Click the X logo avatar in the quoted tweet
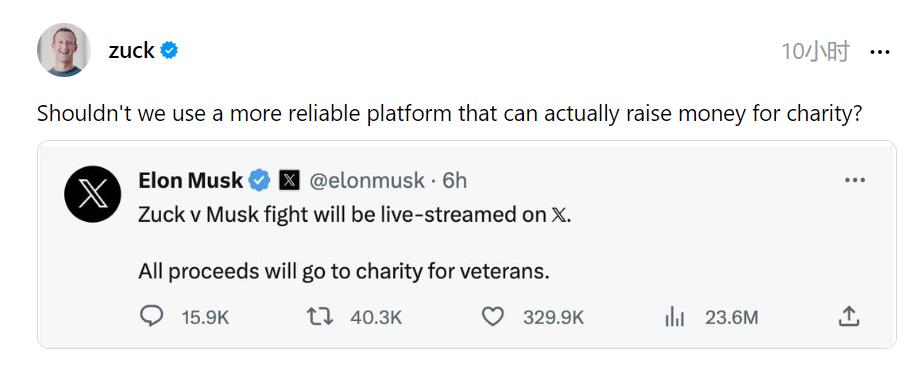Image resolution: width=906 pixels, height=374 pixels. click(x=92, y=194)
